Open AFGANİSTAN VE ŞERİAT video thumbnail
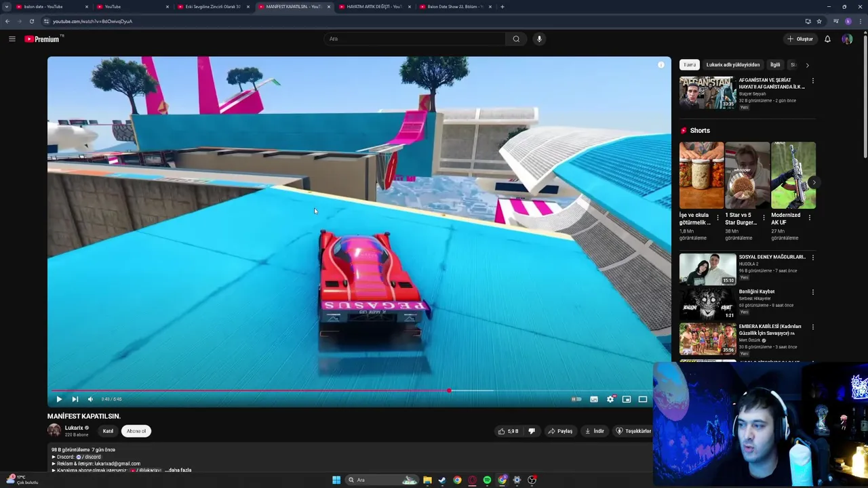Viewport: 868px width, 488px height. tap(708, 93)
